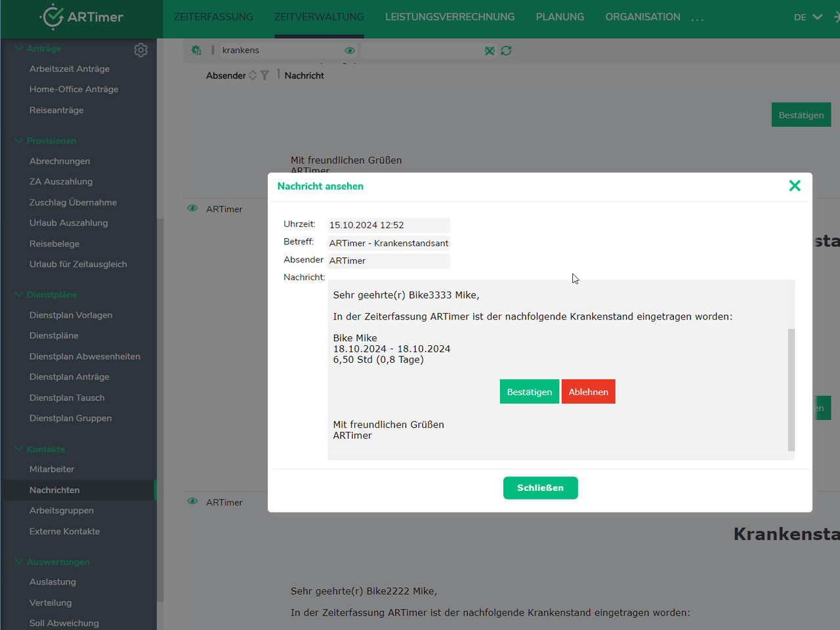840x630 pixels.
Task: Click the Uhrzeit field in dialog
Action: tap(388, 225)
